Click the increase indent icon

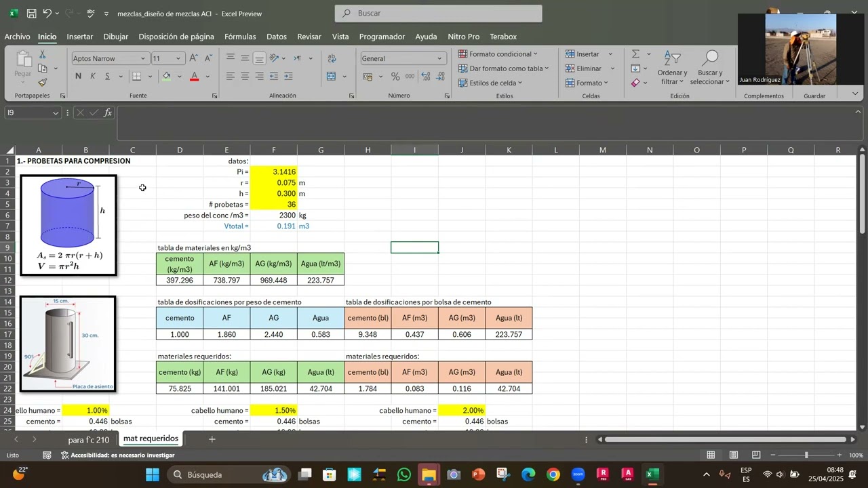coord(289,77)
